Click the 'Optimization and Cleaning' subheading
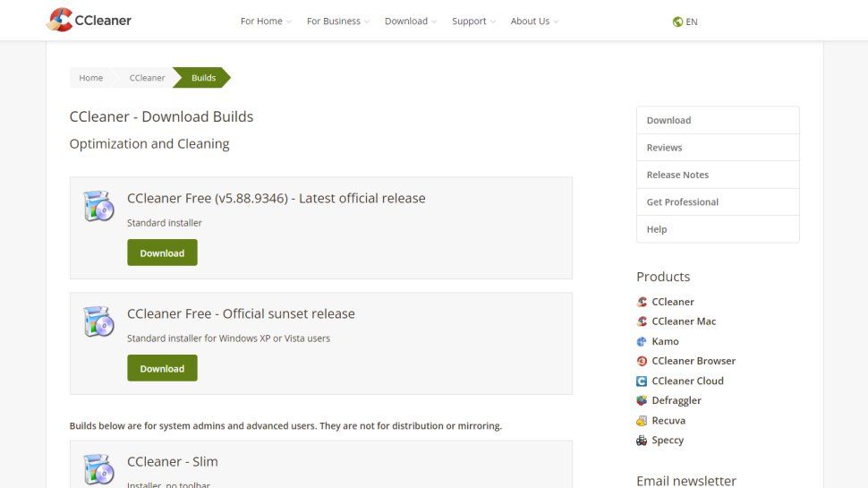The height and width of the screenshot is (488, 868). tap(149, 144)
